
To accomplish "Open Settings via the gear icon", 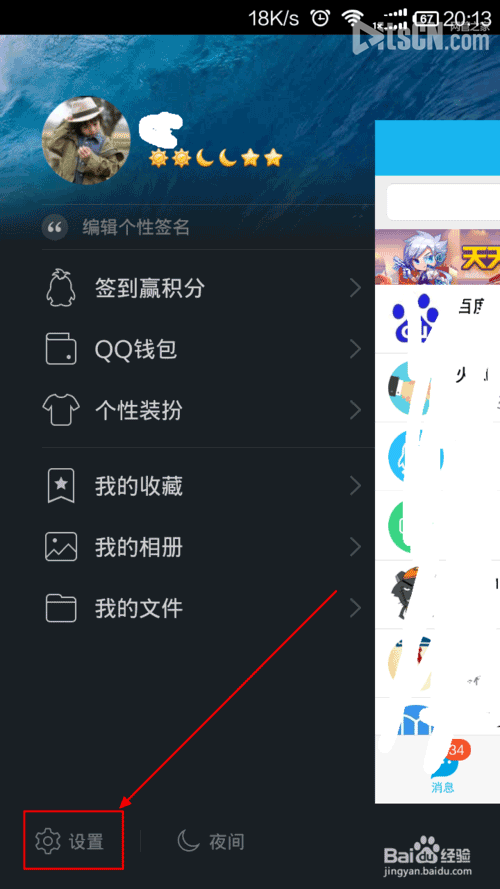I will tap(48, 841).
